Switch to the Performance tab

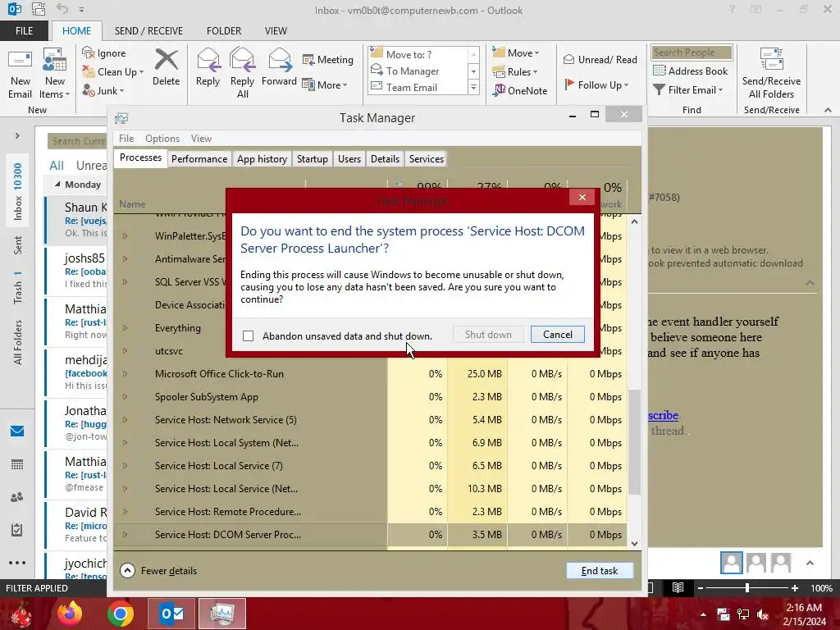pos(199,159)
